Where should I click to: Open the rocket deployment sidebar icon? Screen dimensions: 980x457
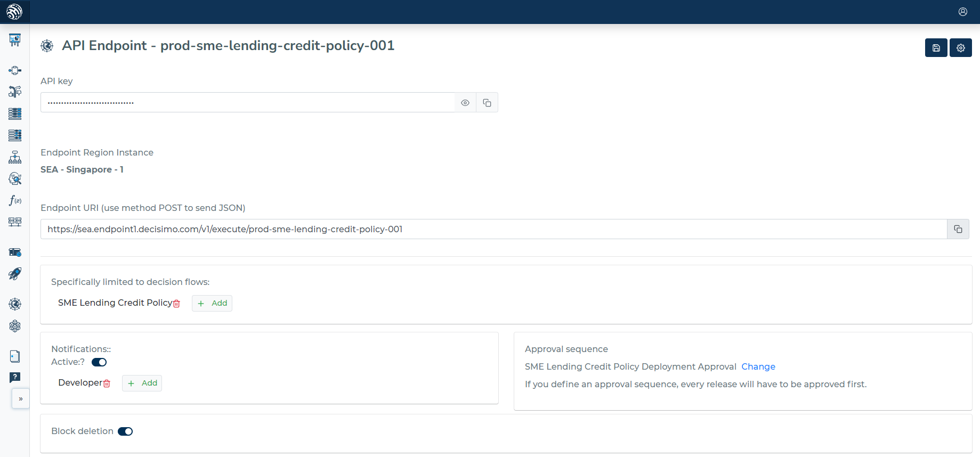[15, 274]
